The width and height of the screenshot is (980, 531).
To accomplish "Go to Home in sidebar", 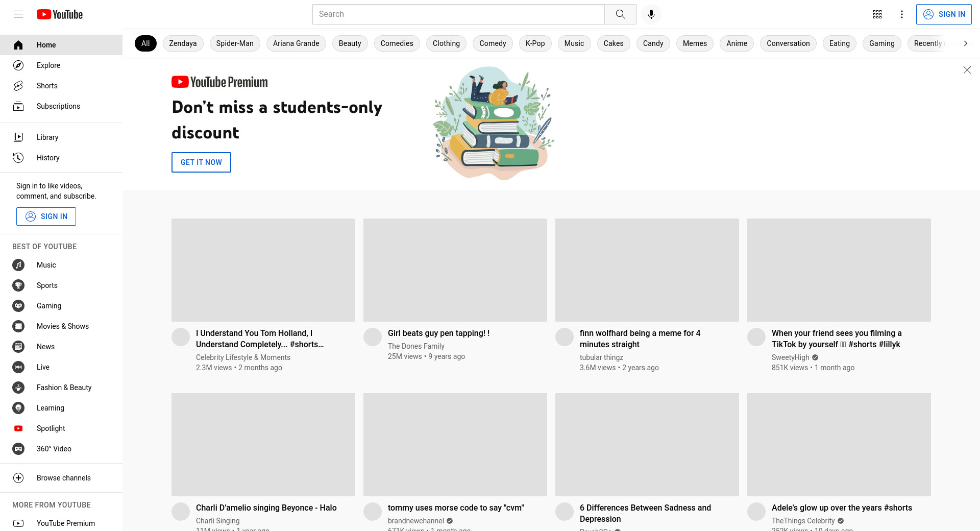I will 61,45.
